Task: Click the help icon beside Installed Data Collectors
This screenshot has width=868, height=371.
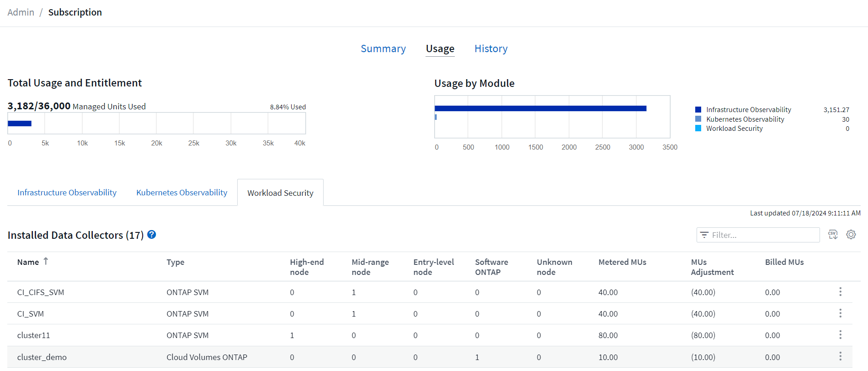Action: (x=152, y=235)
